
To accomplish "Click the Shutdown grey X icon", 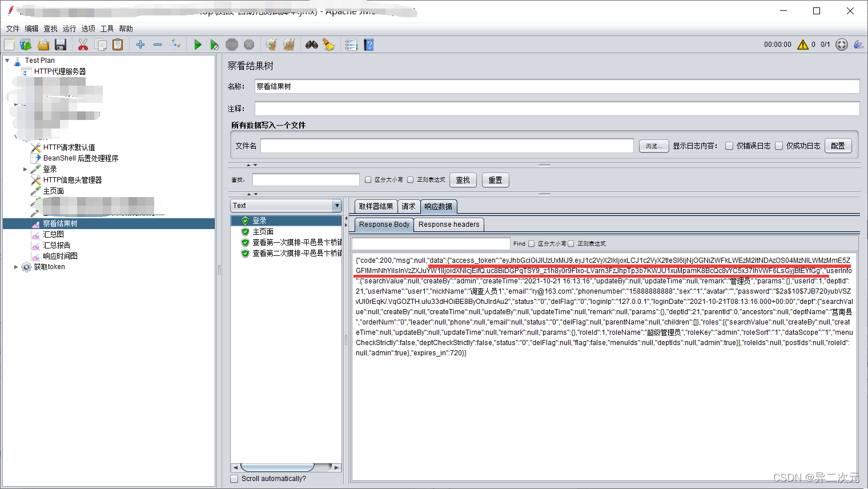I will pos(249,45).
